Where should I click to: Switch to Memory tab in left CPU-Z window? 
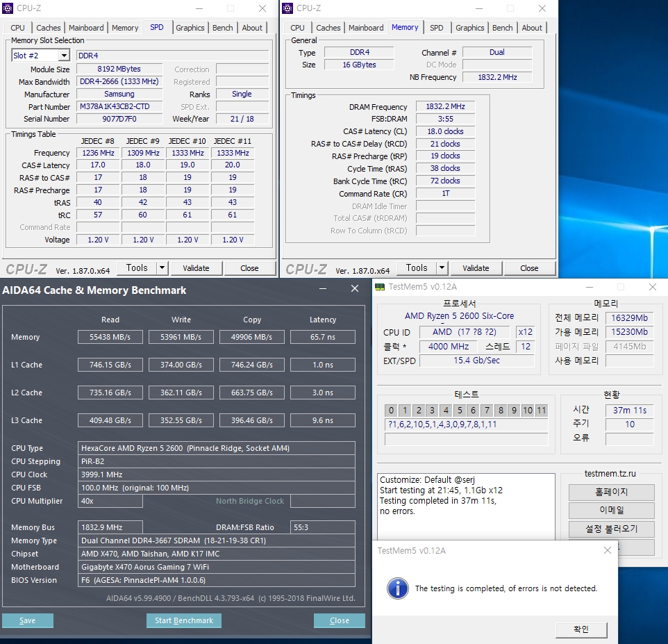tap(125, 28)
